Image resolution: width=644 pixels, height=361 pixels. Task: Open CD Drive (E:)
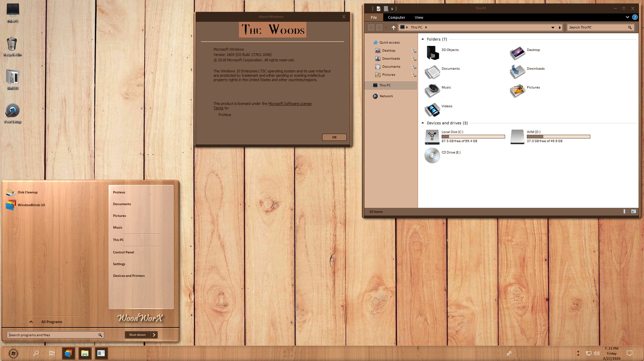[x=443, y=156]
